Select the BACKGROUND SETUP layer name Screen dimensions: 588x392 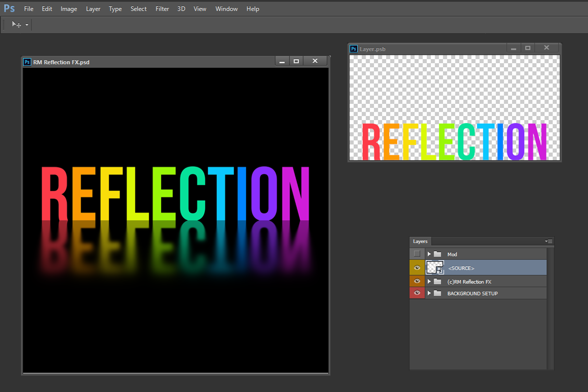(x=472, y=294)
